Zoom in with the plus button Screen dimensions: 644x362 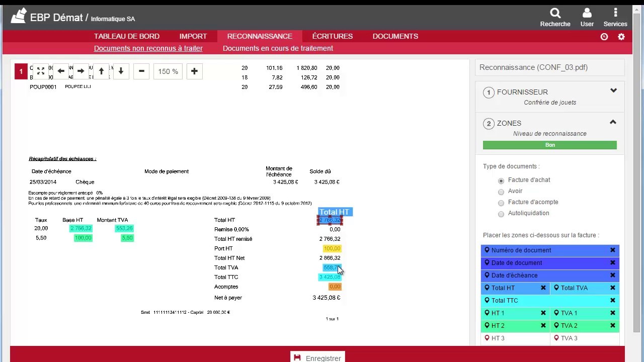coord(194,71)
